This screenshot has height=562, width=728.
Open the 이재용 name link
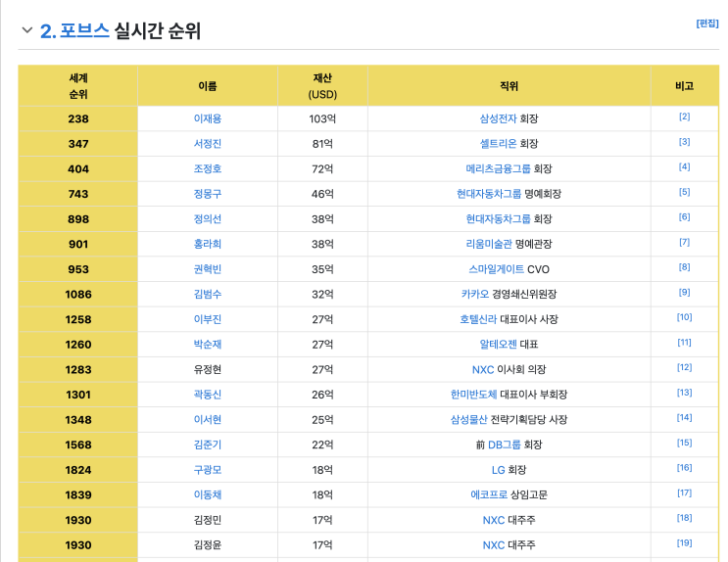click(x=208, y=118)
